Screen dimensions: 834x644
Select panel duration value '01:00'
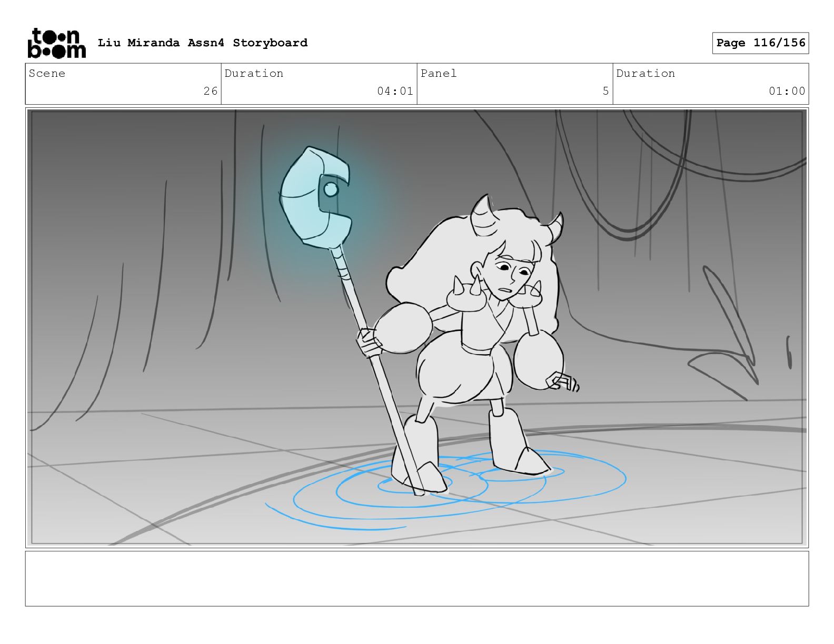pyautogui.click(x=787, y=91)
